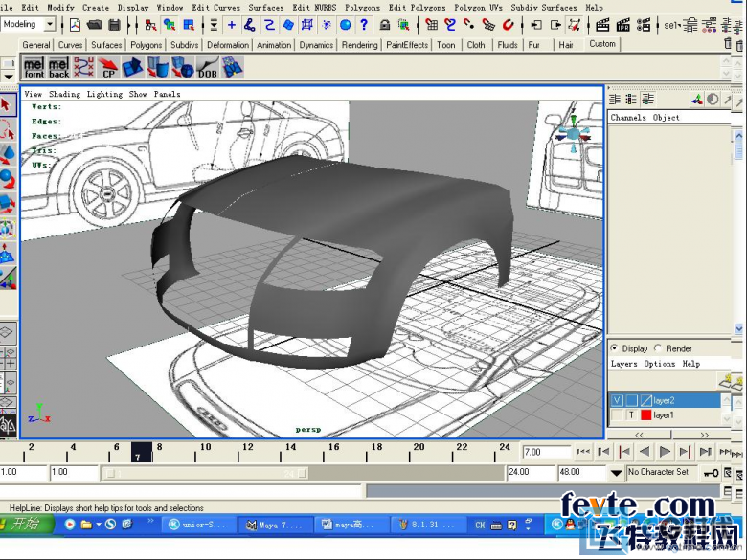The width and height of the screenshot is (747, 560).
Task: Click the Maya 7 taskbar button
Action: 274,525
